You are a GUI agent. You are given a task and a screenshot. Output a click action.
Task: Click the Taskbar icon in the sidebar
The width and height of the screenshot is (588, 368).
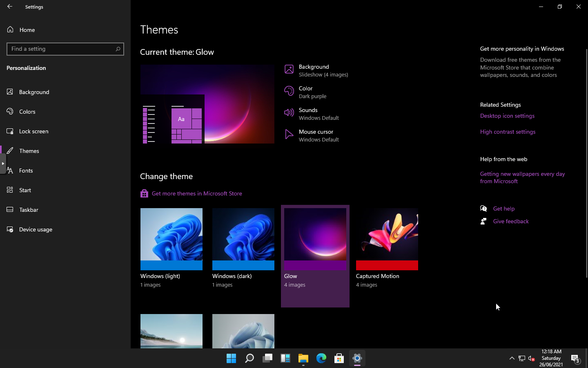10,210
